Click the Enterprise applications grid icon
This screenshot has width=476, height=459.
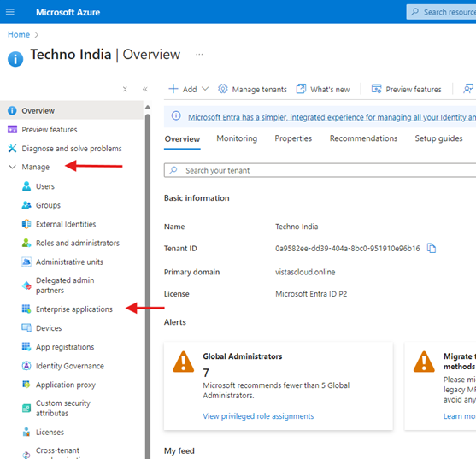point(26,309)
